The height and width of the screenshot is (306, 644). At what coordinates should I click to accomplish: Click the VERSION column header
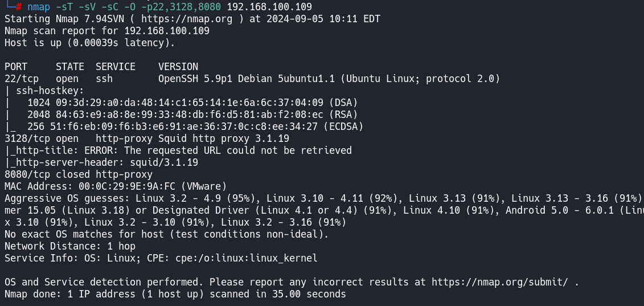pyautogui.click(x=178, y=67)
